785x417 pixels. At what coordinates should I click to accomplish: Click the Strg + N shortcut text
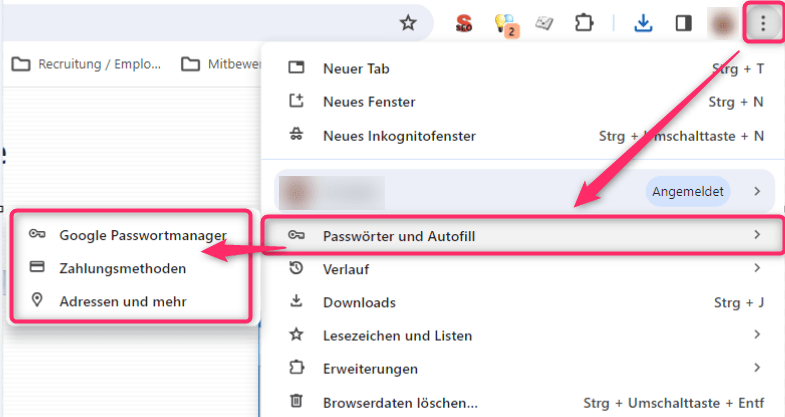point(735,102)
